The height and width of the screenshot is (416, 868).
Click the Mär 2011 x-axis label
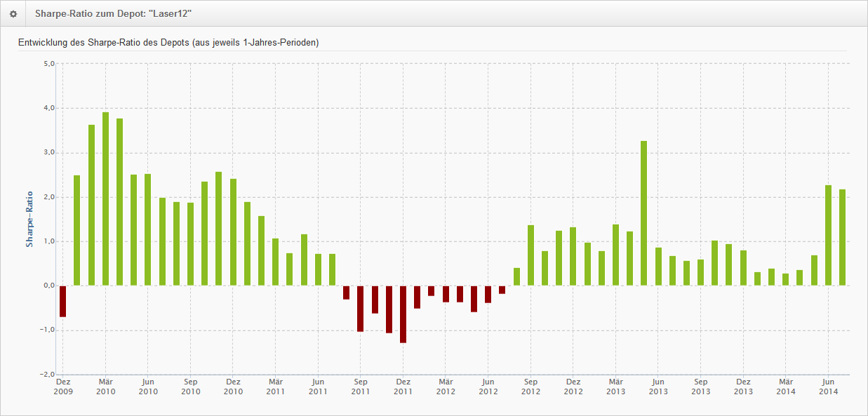pyautogui.click(x=275, y=387)
